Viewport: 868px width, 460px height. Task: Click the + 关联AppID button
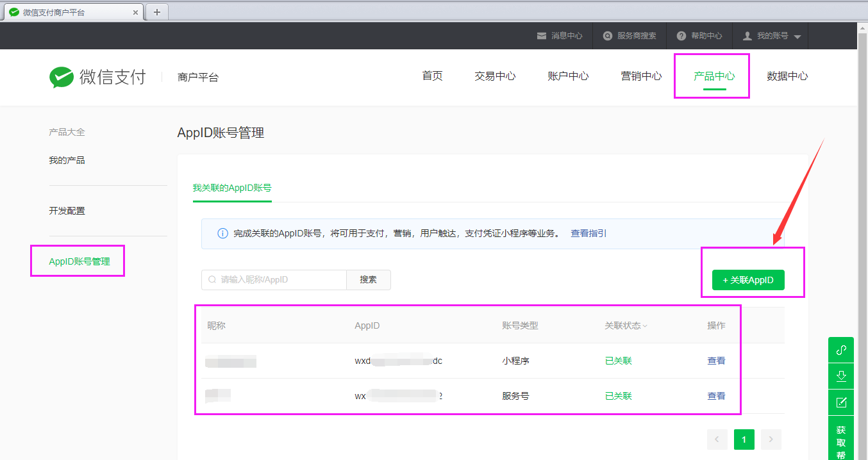click(x=748, y=280)
